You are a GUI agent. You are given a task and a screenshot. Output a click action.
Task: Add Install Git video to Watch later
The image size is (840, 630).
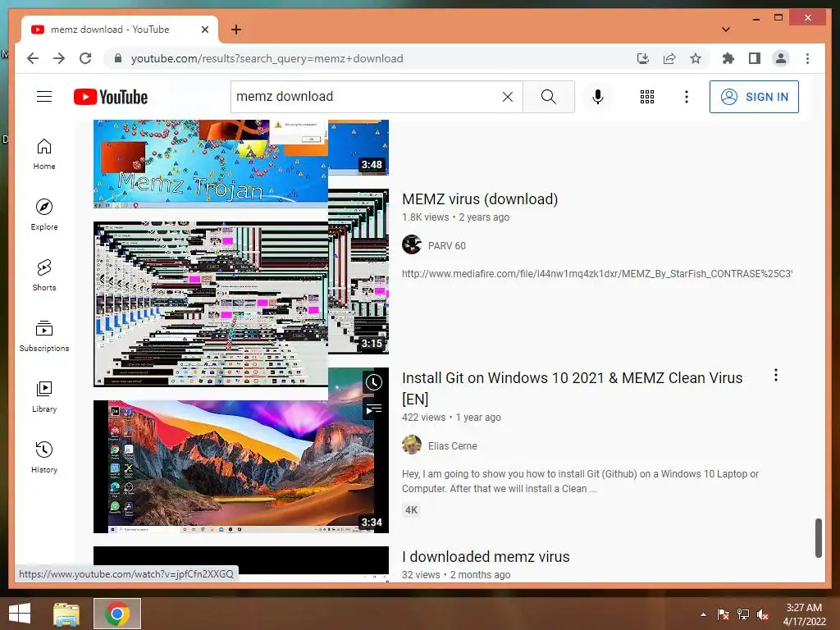(x=374, y=382)
